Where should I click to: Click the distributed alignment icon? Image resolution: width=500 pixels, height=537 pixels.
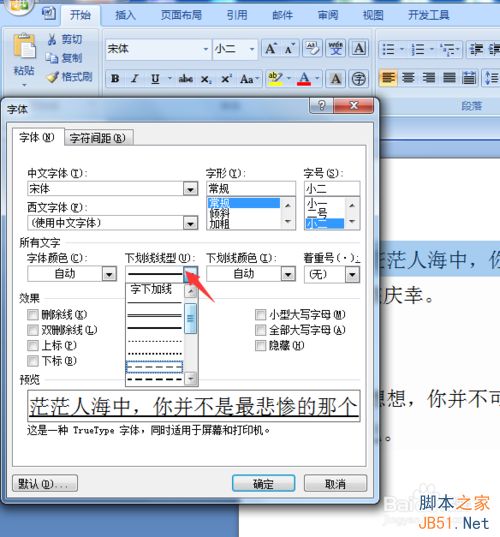coord(469,78)
